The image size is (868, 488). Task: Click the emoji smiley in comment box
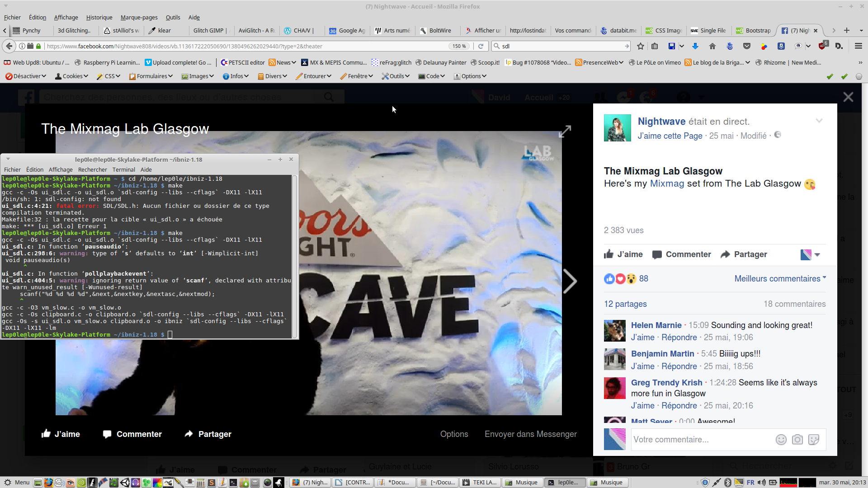pos(781,440)
